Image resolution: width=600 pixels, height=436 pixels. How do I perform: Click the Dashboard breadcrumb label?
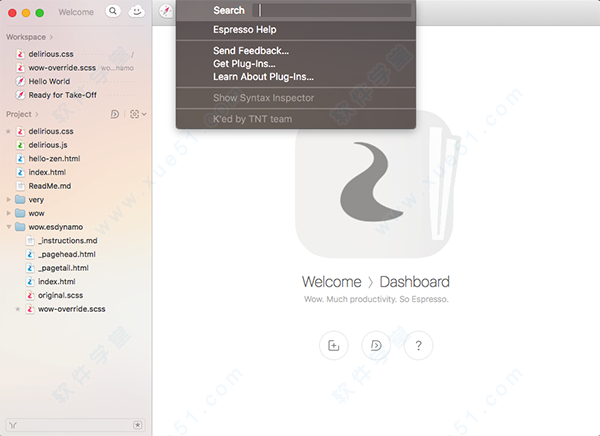point(414,282)
